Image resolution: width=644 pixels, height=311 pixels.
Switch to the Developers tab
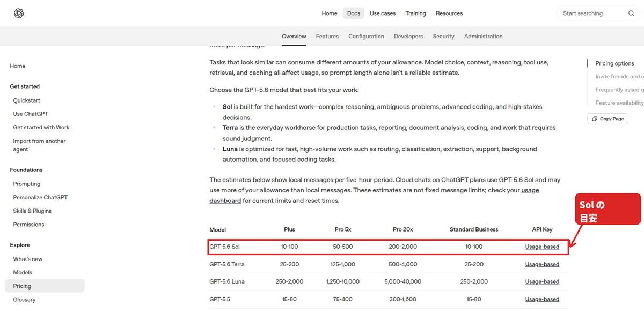[x=408, y=37]
